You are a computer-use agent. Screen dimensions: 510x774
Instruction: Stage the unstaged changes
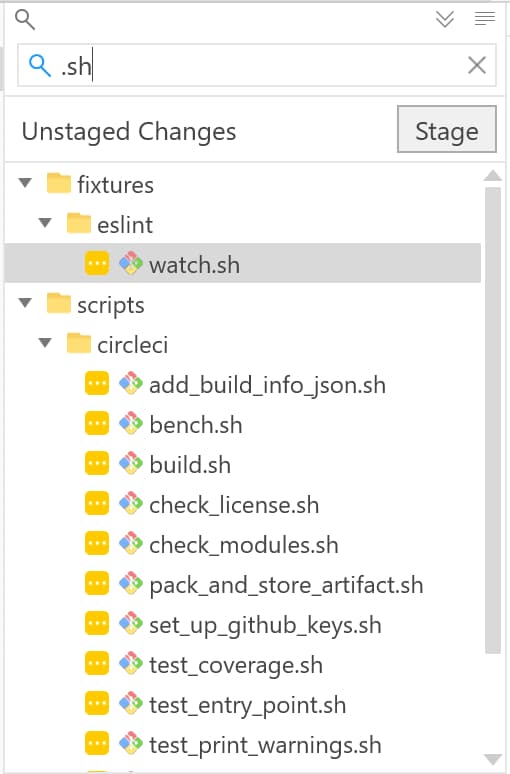[446, 129]
